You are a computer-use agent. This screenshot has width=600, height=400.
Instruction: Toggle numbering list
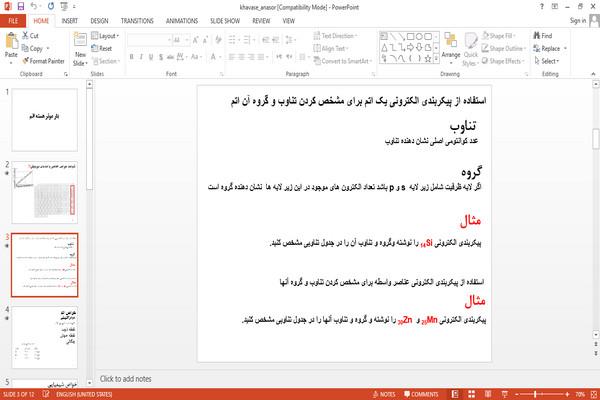247,40
